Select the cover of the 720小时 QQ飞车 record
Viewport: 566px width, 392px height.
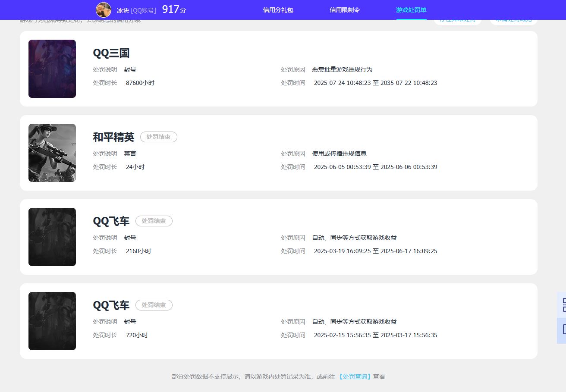point(52,321)
